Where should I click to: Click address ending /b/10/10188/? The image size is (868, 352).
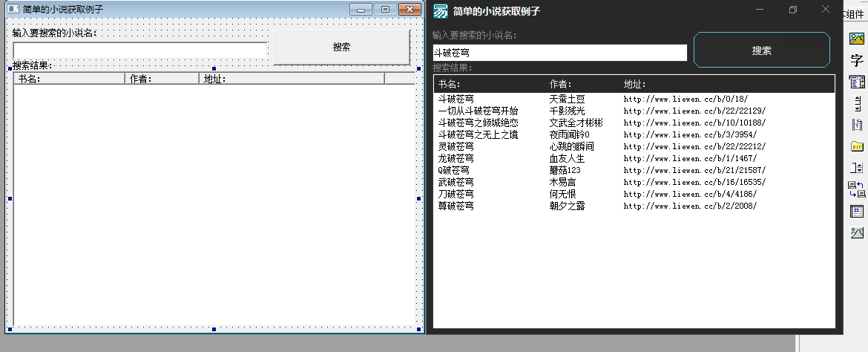pyautogui.click(x=694, y=123)
